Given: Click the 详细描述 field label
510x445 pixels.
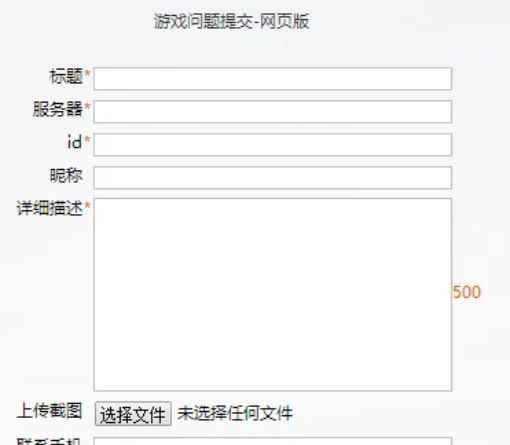Looking at the screenshot, I should point(49,208).
